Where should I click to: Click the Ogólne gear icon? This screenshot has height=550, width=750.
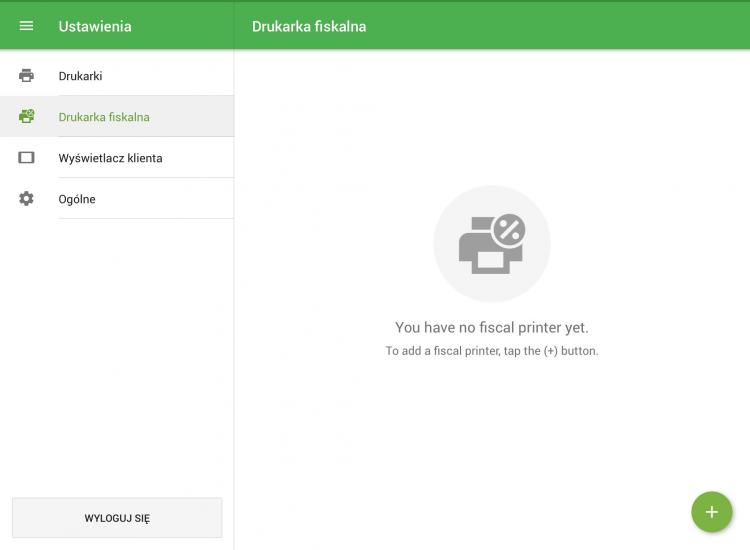[x=26, y=199]
